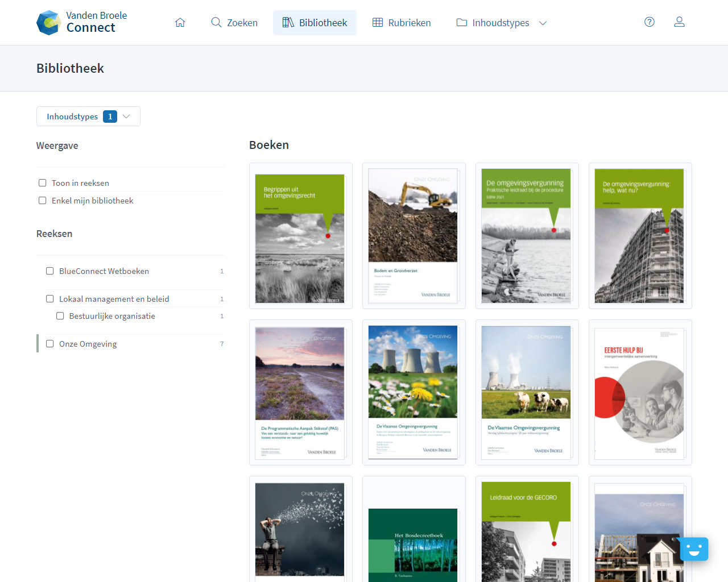The width and height of the screenshot is (728, 582).
Task: Check Enkel mijn bibliotheek option
Action: point(43,201)
